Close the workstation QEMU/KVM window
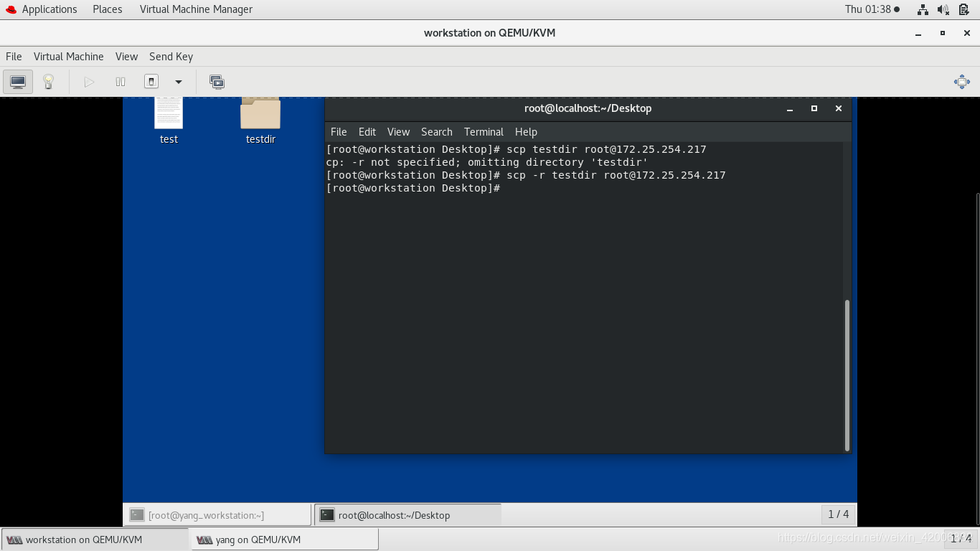The width and height of the screenshot is (980, 551). tap(966, 33)
